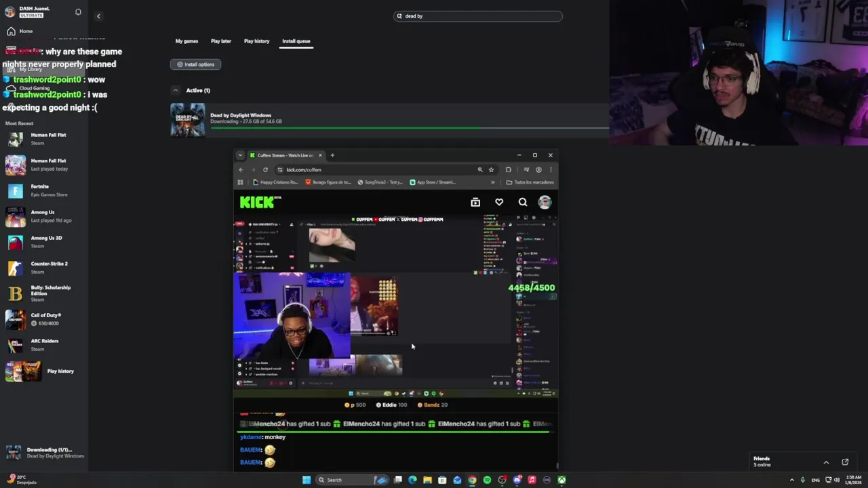Image resolution: width=868 pixels, height=488 pixels.
Task: Open the Todos los marcadores folder
Action: tap(530, 182)
